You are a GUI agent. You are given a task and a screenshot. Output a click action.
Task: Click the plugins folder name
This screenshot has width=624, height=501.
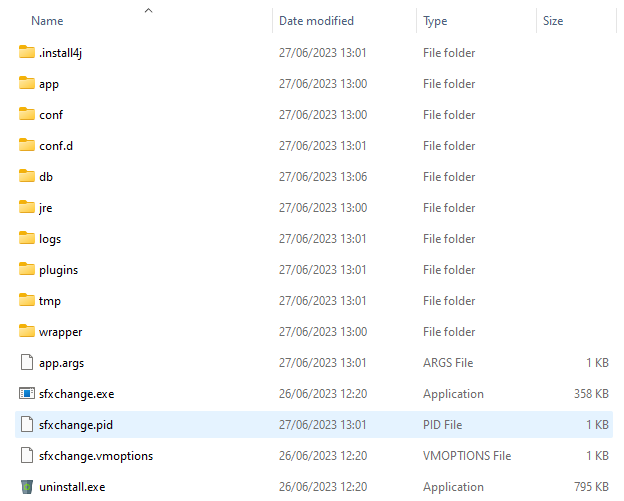pyautogui.click(x=58, y=270)
